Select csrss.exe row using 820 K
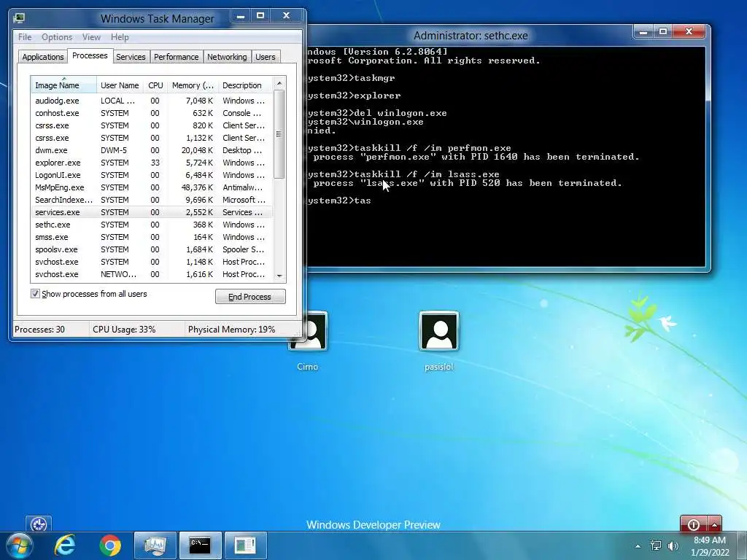This screenshot has width=747, height=560. coord(152,125)
